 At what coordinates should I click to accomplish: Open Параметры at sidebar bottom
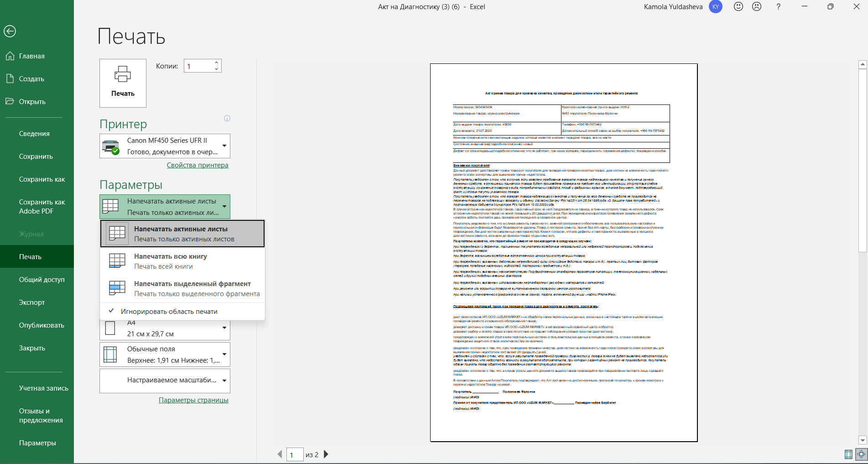[37, 443]
